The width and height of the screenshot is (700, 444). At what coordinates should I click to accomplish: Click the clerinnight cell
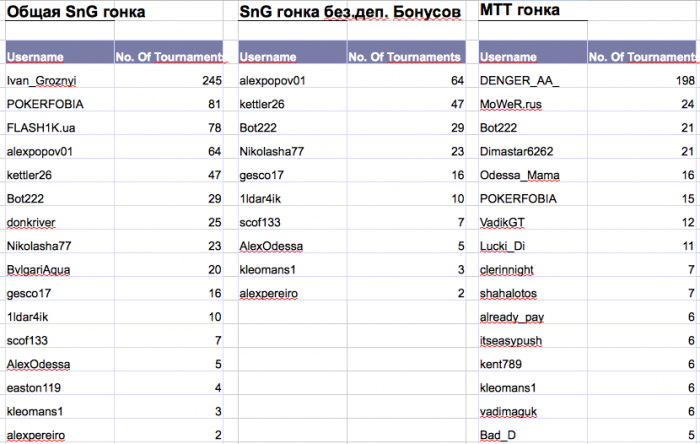click(511, 270)
